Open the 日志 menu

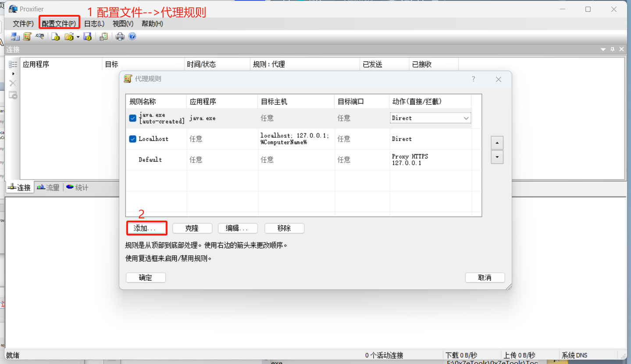[x=93, y=24]
